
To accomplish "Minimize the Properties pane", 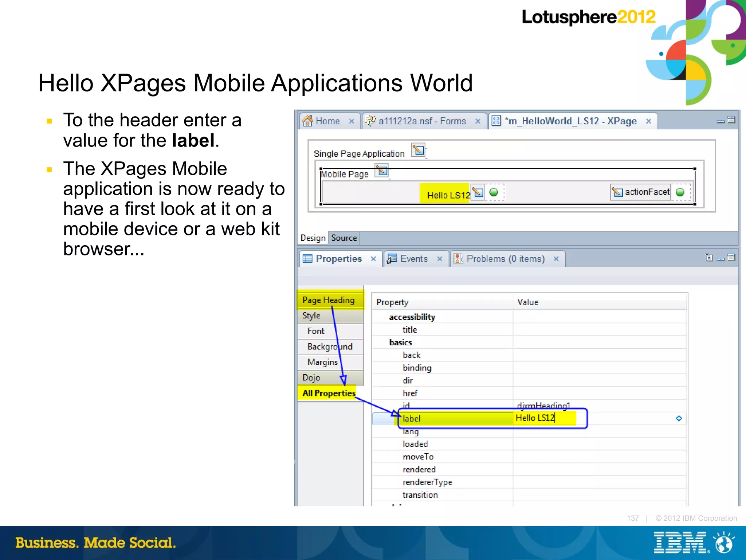I will [x=720, y=259].
